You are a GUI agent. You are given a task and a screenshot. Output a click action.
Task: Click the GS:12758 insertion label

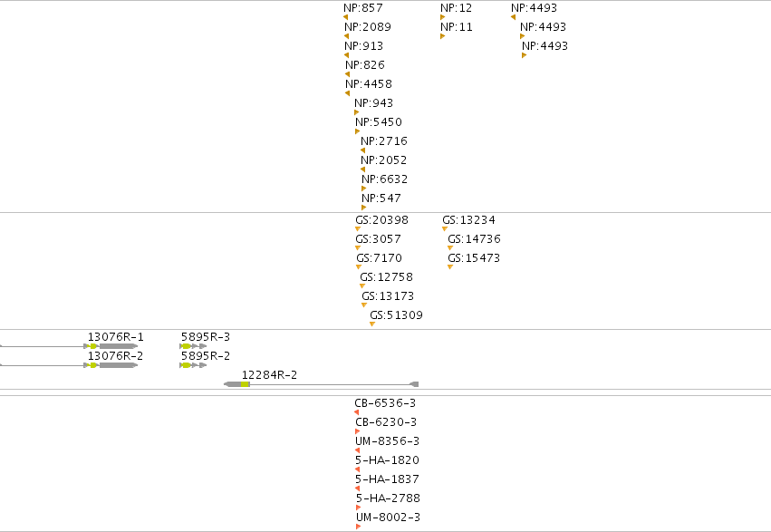pos(387,277)
